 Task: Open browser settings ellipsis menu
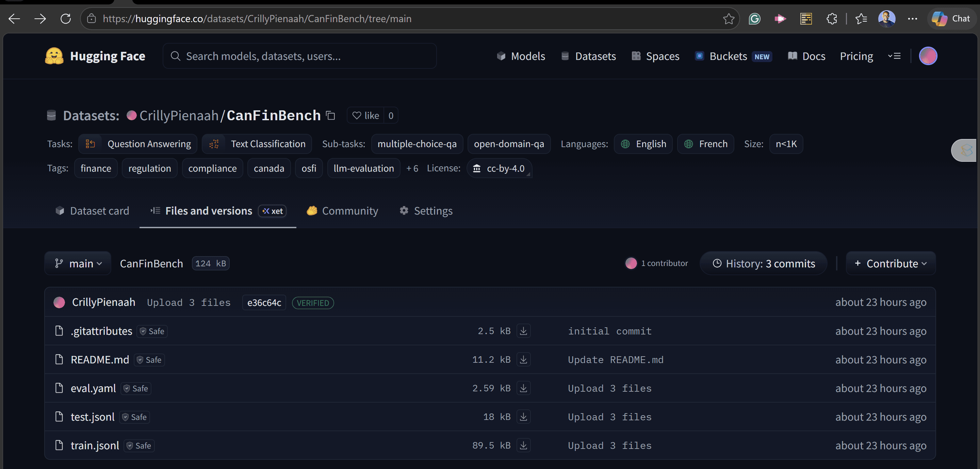coord(912,19)
